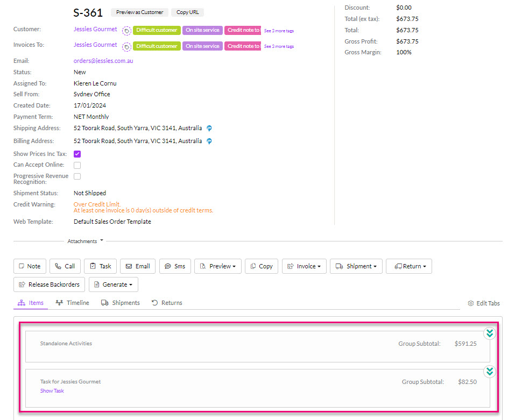The width and height of the screenshot is (515, 420).
Task: Add a Note to the order
Action: (x=30, y=266)
